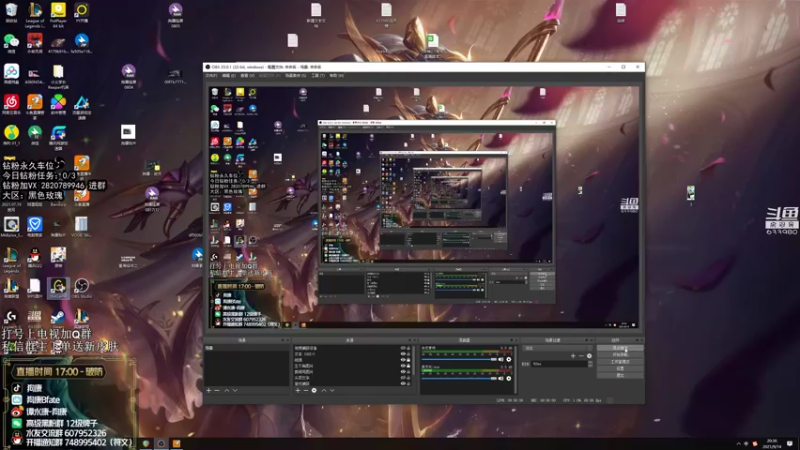Open Desktop Audio settings gear in the mixer
This screenshot has width=800, height=450.
click(509, 359)
